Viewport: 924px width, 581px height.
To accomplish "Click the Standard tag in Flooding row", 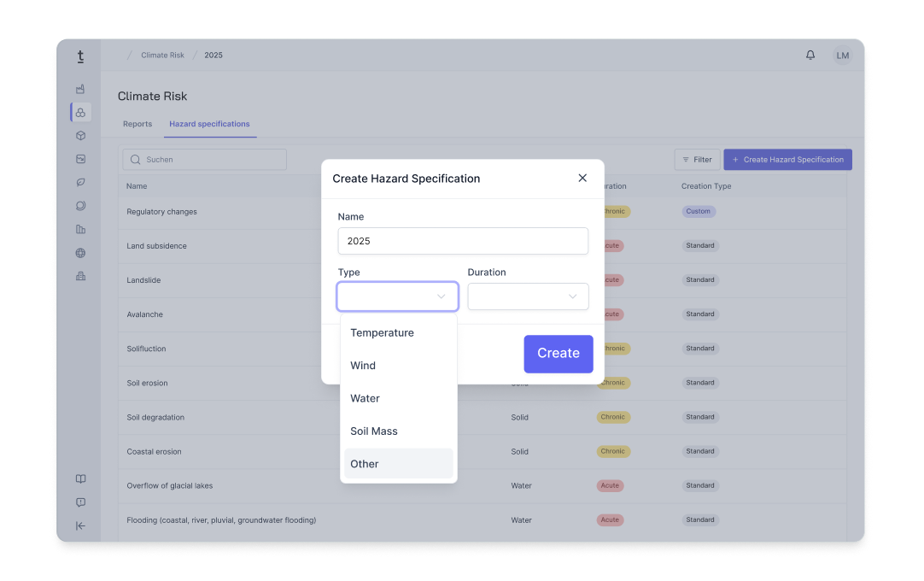I will click(x=700, y=520).
